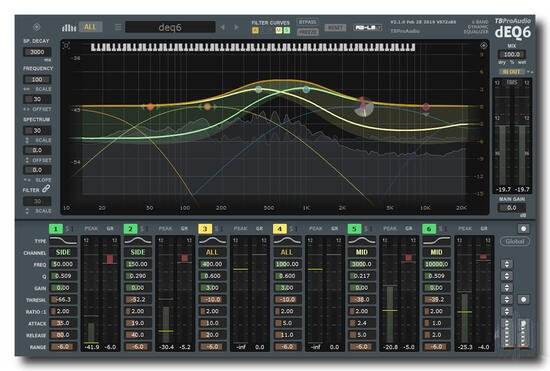Adjust band 5 Q value 0.217
550x371 pixels.
tap(362, 276)
